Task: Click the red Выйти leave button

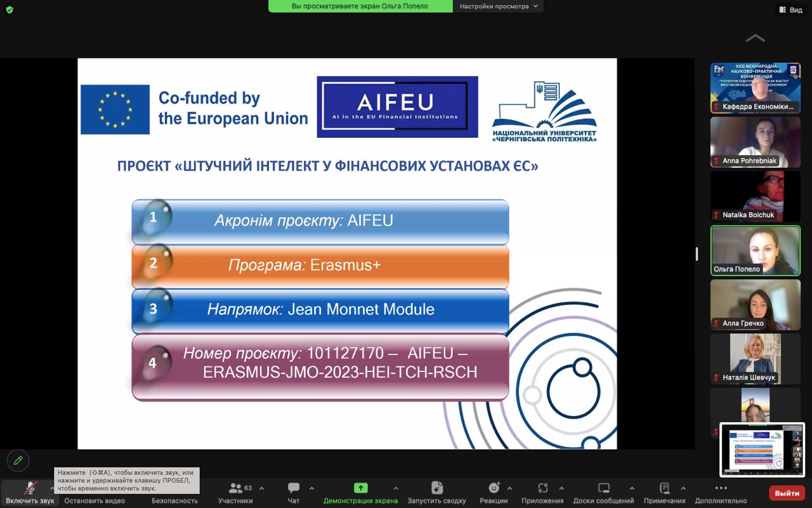Action: point(787,493)
